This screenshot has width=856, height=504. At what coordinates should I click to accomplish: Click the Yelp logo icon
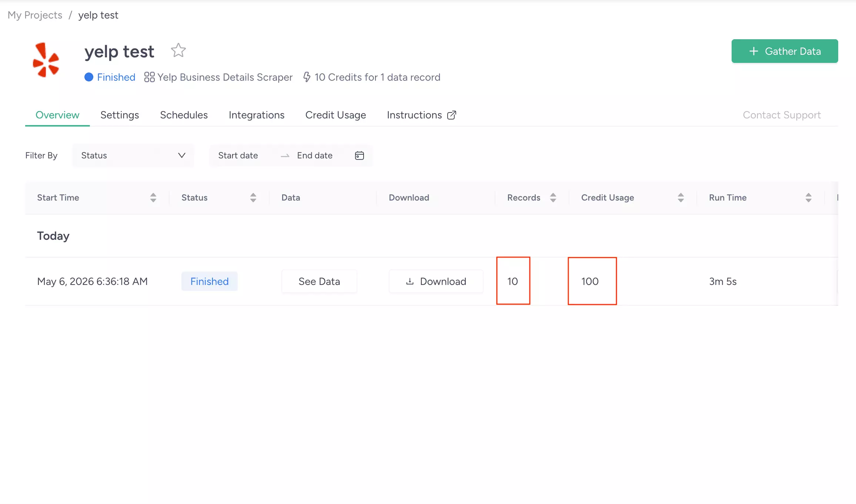pos(46,60)
